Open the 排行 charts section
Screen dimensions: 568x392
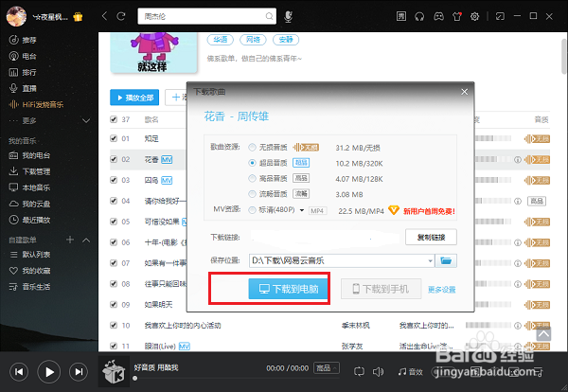[x=23, y=73]
